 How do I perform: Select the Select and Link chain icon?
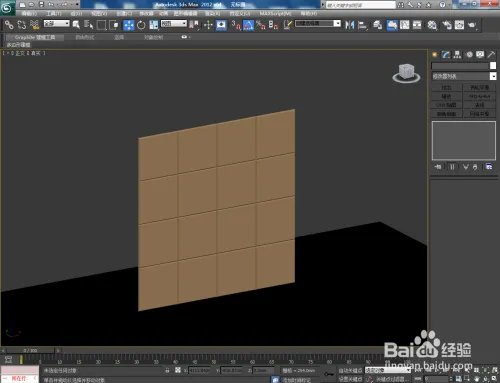(x=9, y=25)
